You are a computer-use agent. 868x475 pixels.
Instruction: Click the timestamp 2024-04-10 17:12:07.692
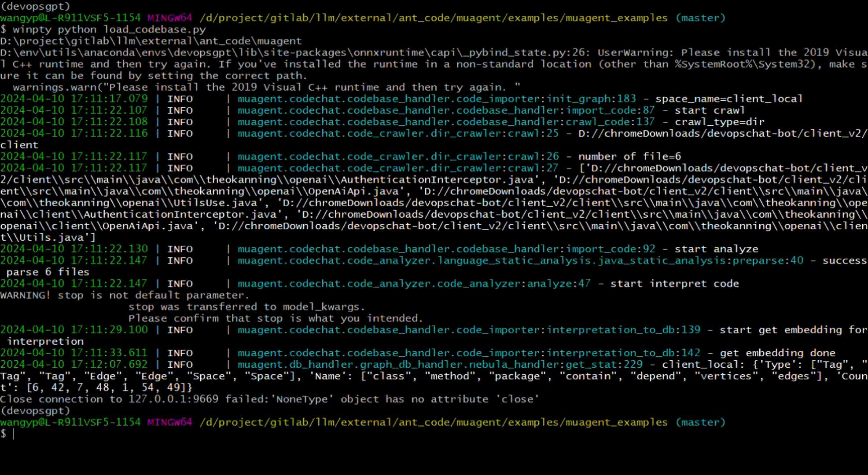pos(74,365)
